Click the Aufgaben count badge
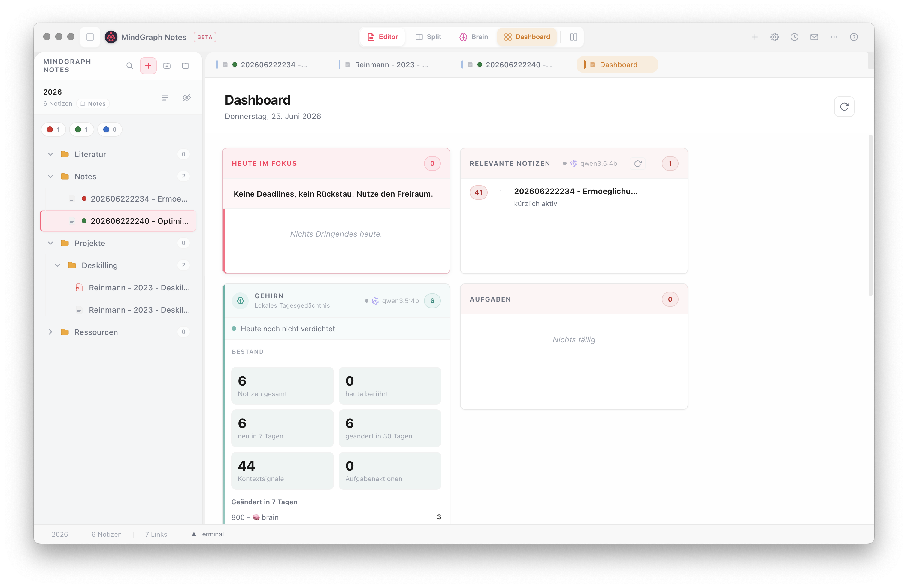This screenshot has width=908, height=588. (670, 299)
